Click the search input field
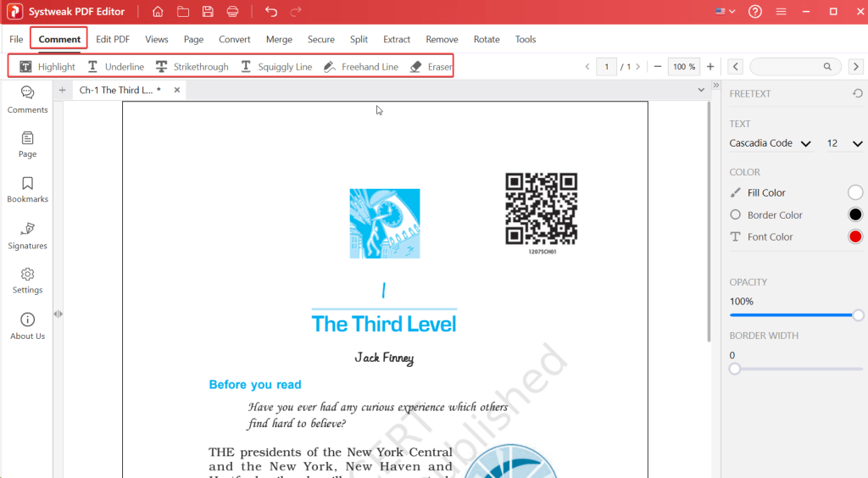This screenshot has height=478, width=868. [788, 66]
